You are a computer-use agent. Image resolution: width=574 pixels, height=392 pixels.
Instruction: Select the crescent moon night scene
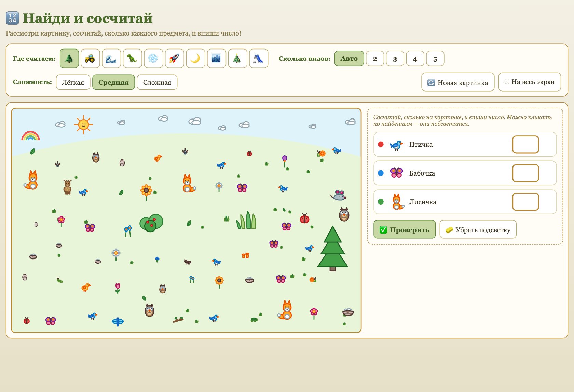[195, 58]
